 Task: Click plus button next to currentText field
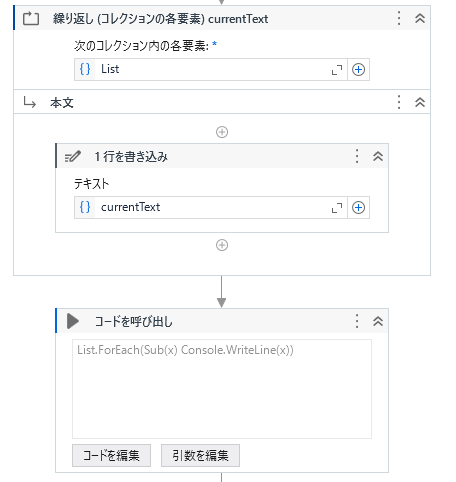pos(358,208)
